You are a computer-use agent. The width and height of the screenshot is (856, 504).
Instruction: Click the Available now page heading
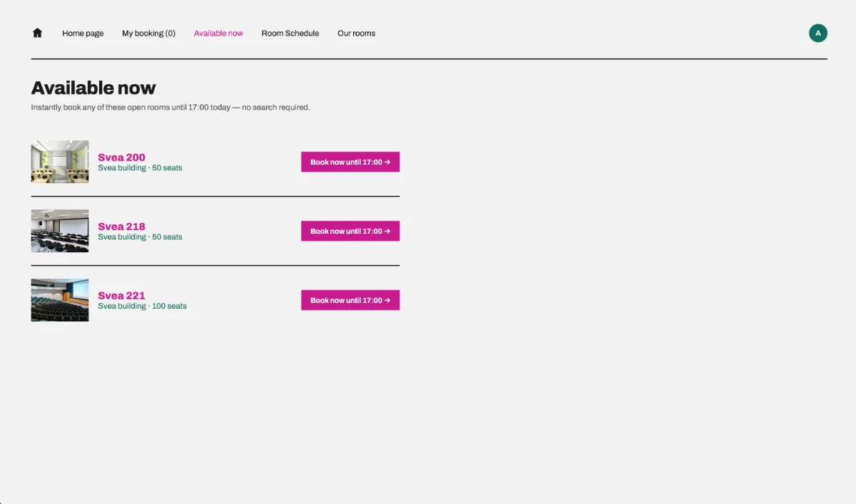pyautogui.click(x=93, y=88)
